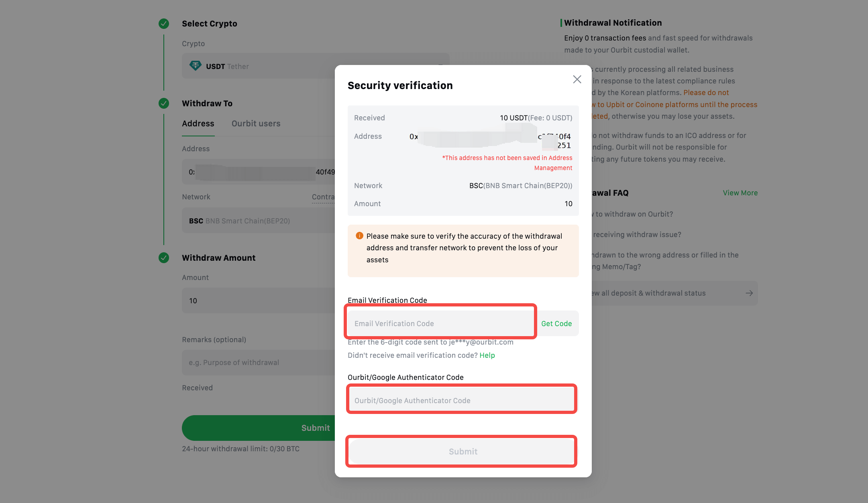Click View More in the Withdrawal FAQ
The image size is (868, 503).
[x=740, y=193]
